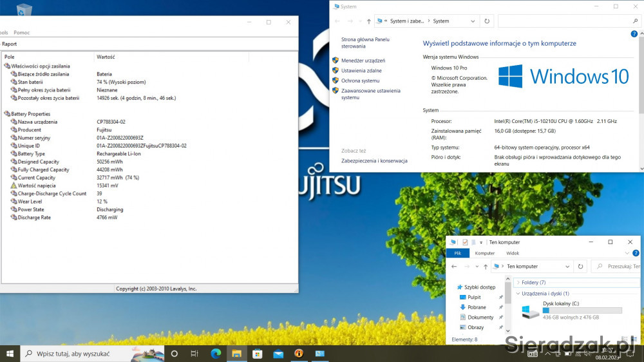Open the Windows Start menu
This screenshot has width=644, height=362.
pyautogui.click(x=10, y=354)
